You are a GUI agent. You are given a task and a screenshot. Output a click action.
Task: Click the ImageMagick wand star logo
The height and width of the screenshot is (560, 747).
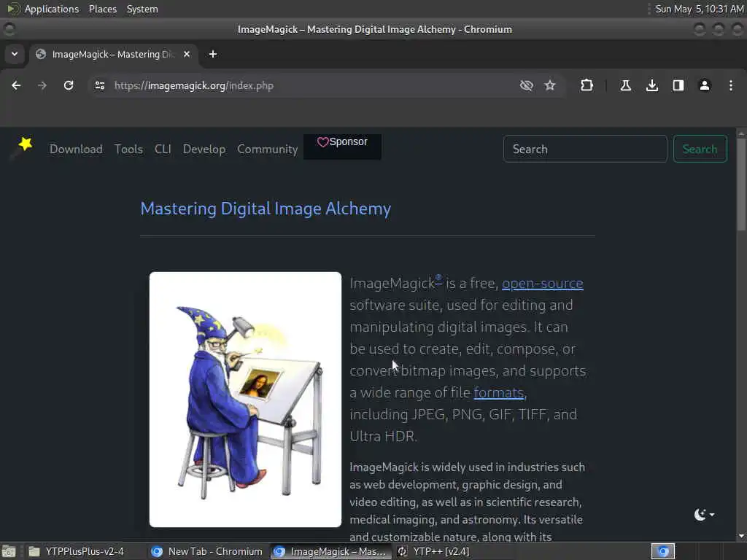(x=22, y=147)
